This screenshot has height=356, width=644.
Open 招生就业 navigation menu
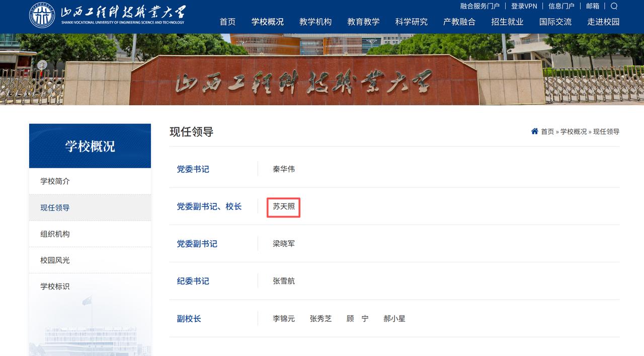point(507,22)
